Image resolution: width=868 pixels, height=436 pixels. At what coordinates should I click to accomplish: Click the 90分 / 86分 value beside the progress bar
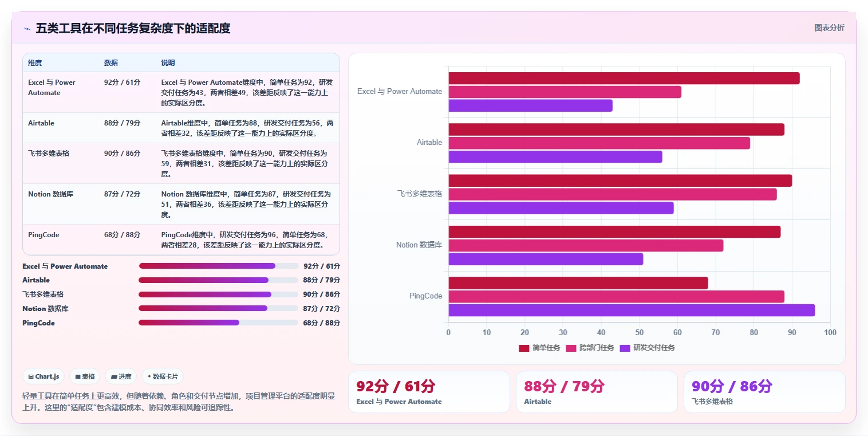pyautogui.click(x=321, y=294)
